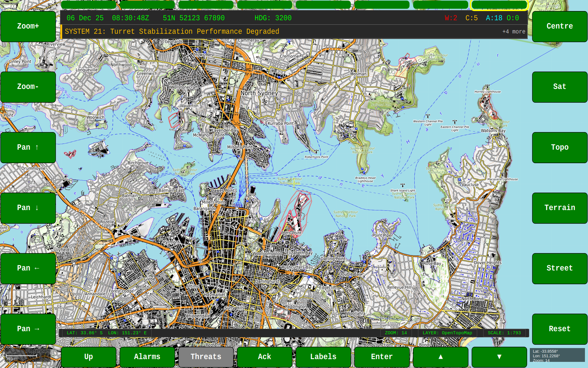
Task: Open the Alarms menu
Action: (147, 357)
